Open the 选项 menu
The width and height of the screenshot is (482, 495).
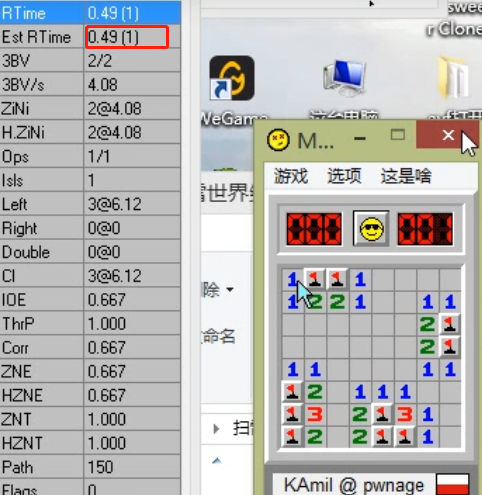pos(344,176)
